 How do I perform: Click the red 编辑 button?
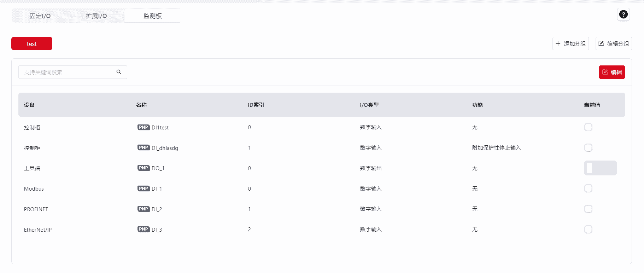pyautogui.click(x=611, y=72)
